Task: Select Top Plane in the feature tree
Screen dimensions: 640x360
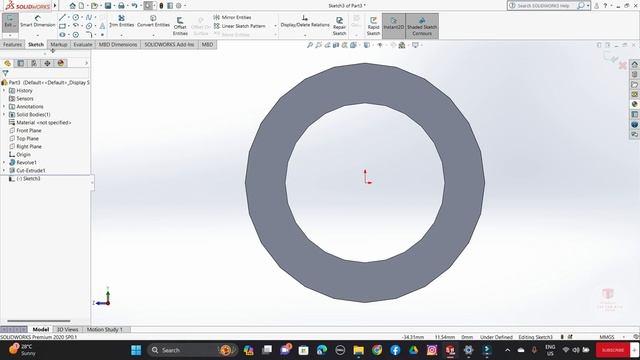Action: click(x=24, y=138)
